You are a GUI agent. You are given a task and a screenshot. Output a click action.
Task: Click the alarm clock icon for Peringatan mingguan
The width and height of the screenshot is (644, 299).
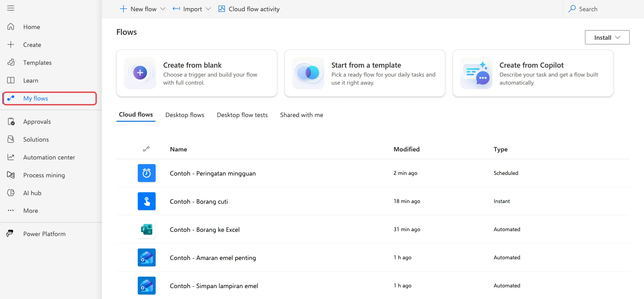147,173
